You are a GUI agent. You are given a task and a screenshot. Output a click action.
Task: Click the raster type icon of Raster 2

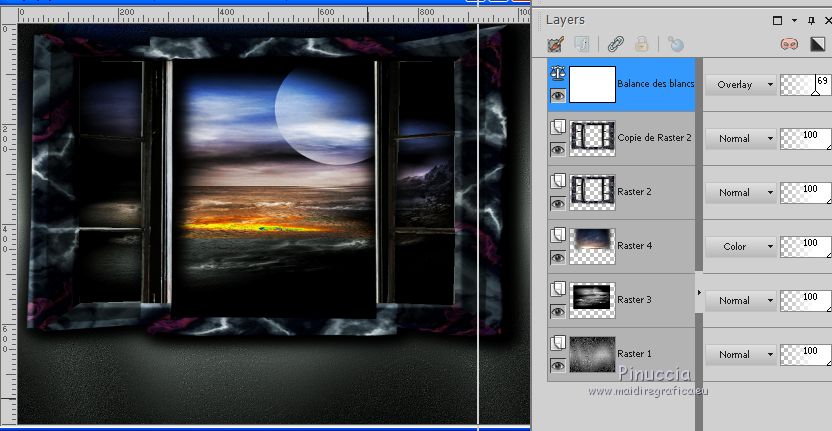click(x=558, y=181)
